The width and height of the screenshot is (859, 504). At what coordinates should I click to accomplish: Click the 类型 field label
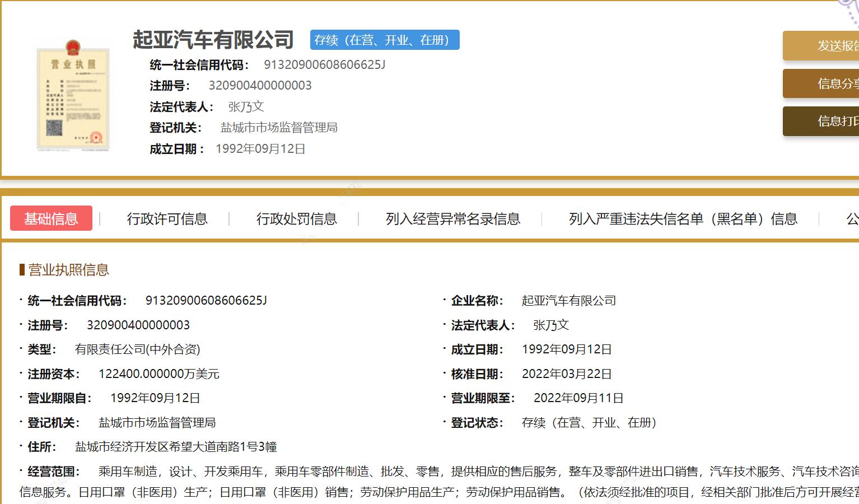(42, 349)
